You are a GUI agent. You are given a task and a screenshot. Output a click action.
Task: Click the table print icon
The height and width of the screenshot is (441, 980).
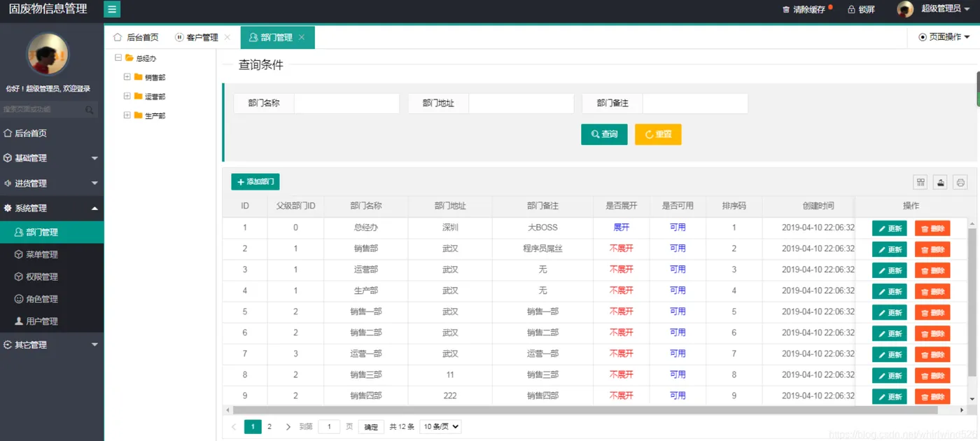(960, 182)
